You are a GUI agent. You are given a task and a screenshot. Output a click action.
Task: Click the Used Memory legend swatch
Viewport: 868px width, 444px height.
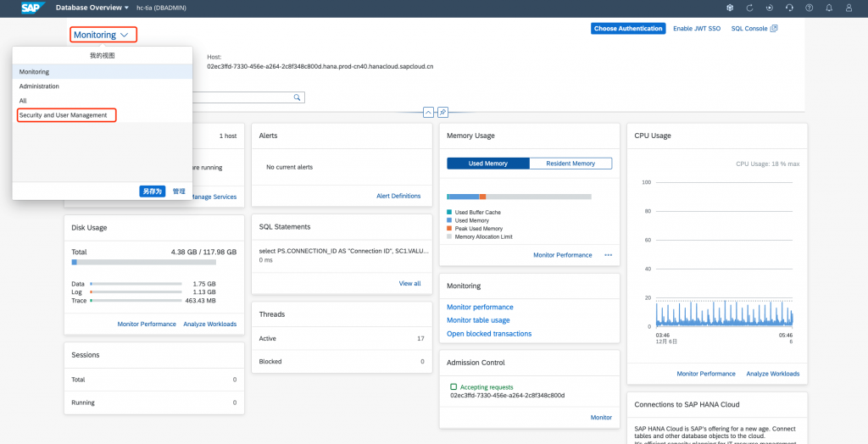pos(449,220)
